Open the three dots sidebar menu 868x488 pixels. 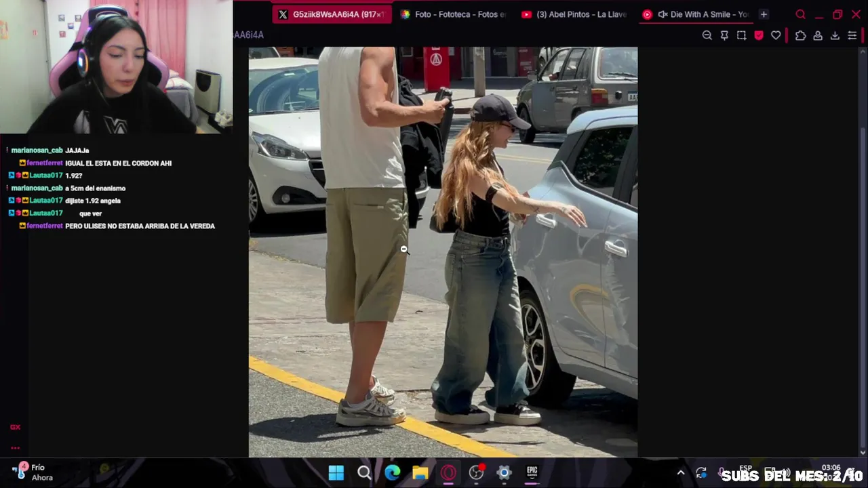(x=15, y=447)
